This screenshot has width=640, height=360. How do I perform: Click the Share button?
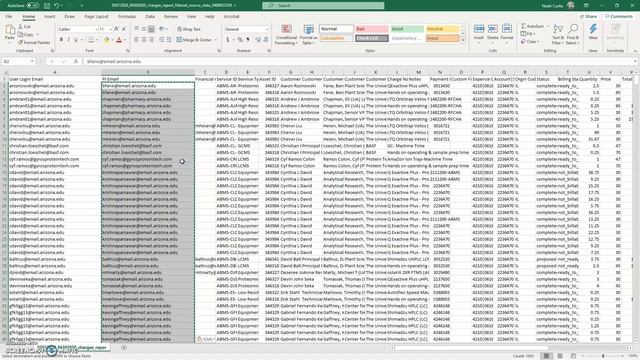pos(589,17)
